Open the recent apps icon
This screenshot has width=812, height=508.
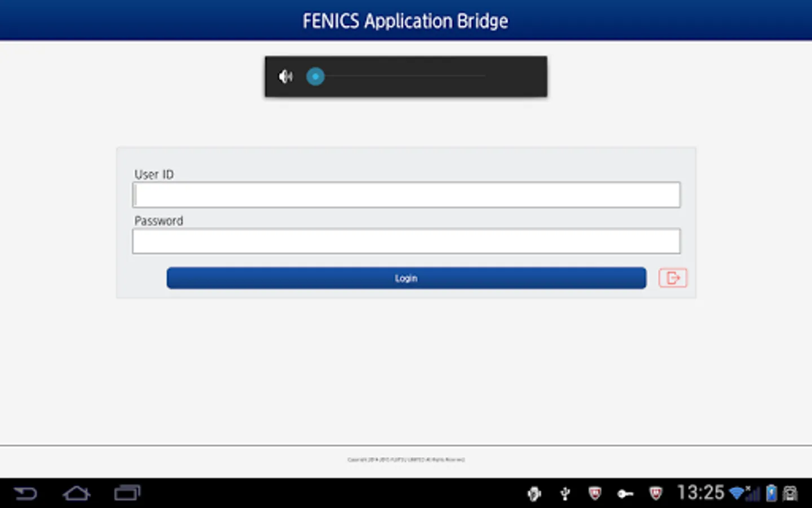127,493
